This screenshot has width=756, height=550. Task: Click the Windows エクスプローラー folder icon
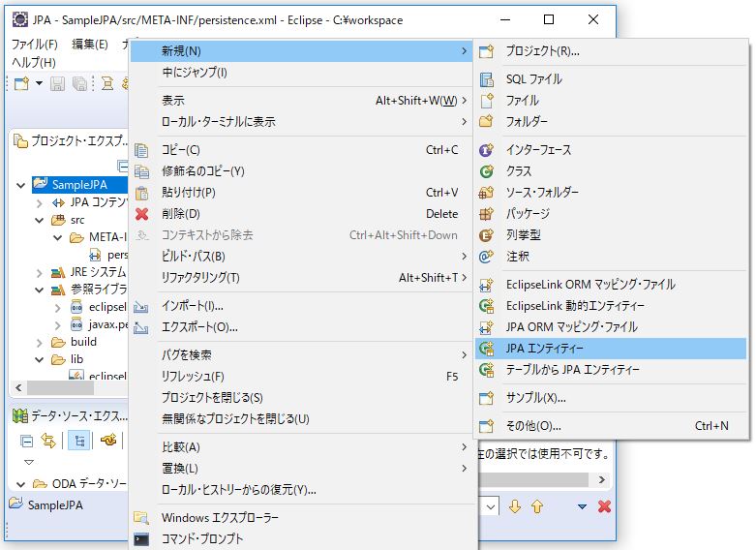point(142,518)
